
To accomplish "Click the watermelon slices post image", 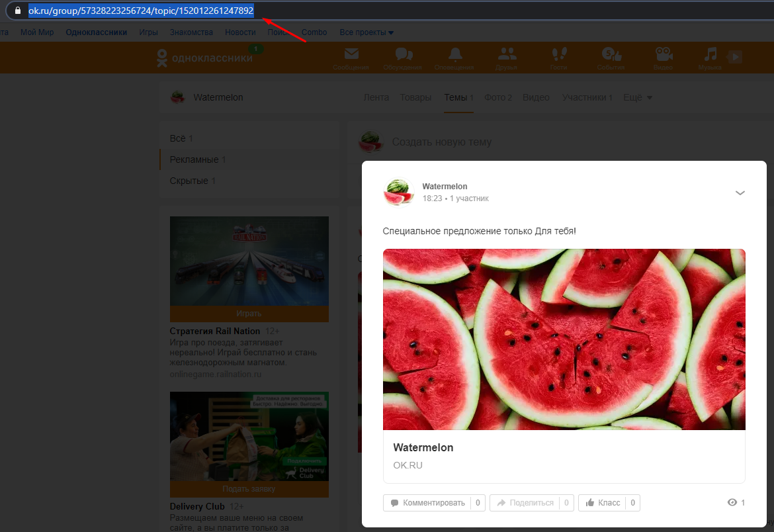I will pyautogui.click(x=564, y=339).
